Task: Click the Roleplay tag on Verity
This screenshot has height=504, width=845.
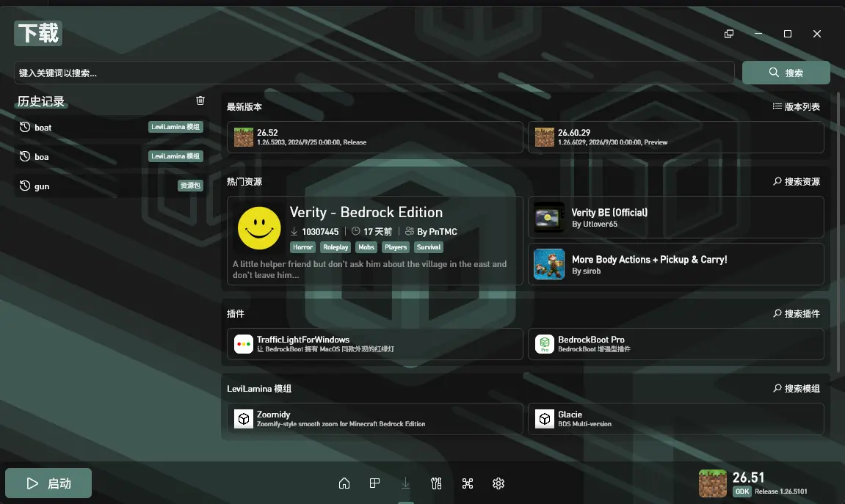Action: tap(336, 247)
